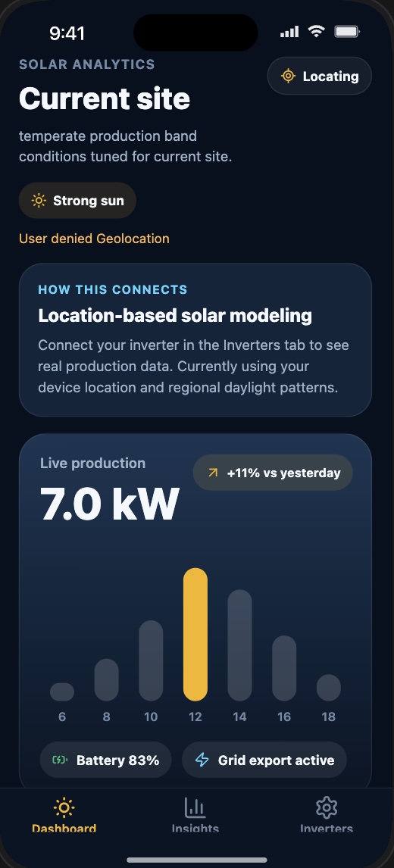
Task: Tap the lightning bolt grid export icon
Action: 202,760
